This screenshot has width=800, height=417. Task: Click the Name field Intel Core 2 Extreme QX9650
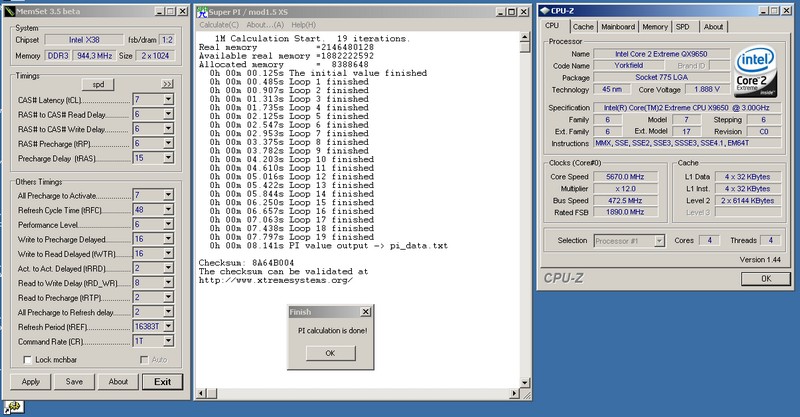[661, 54]
